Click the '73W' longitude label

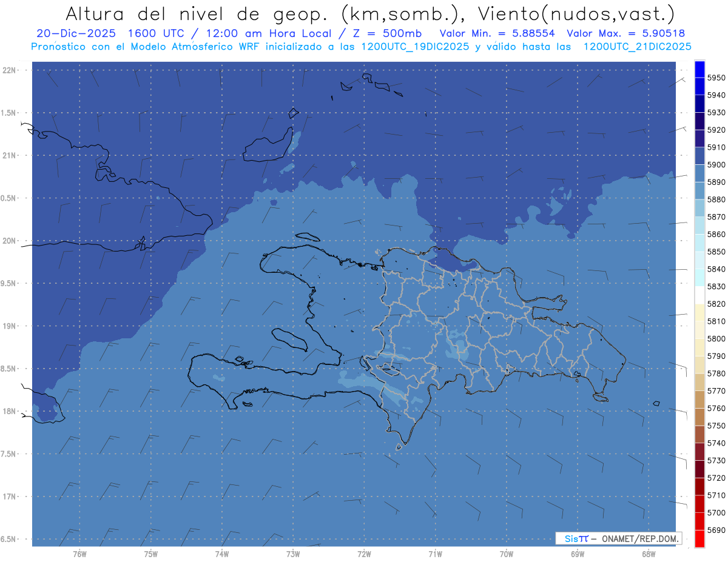point(293,554)
